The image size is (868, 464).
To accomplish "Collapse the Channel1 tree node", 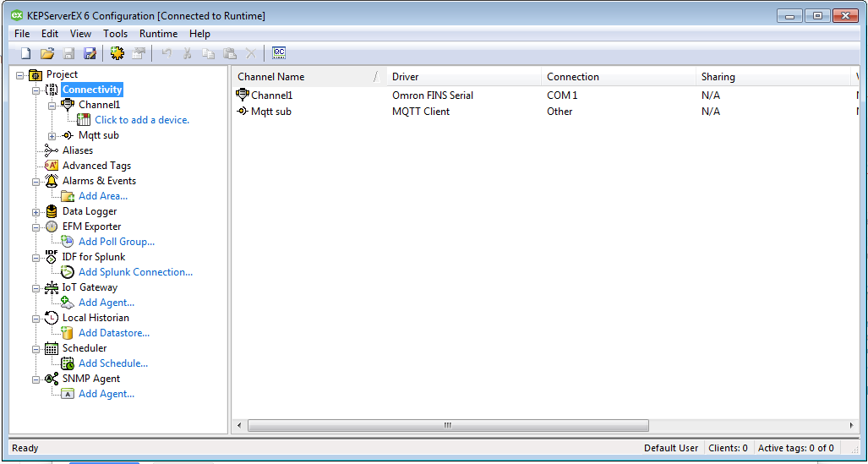I will tap(52, 105).
